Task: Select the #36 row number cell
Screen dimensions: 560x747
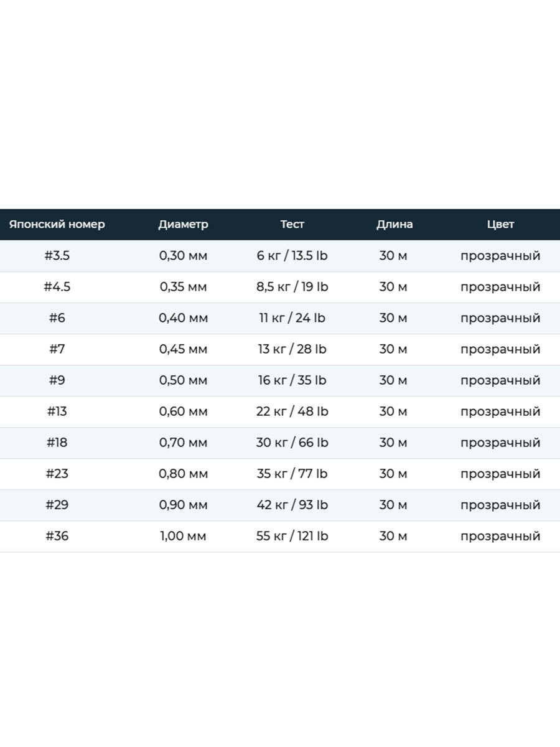Action: [57, 536]
